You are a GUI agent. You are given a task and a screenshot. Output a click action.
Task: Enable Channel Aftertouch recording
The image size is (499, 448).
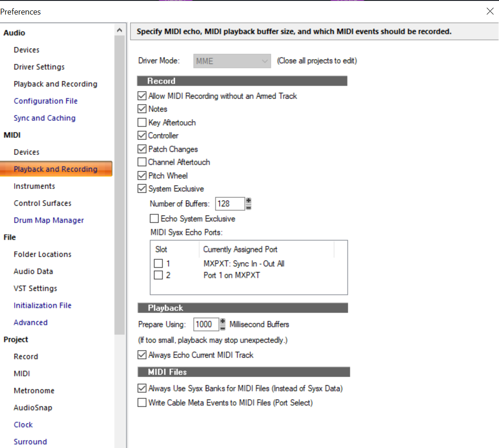(x=142, y=162)
